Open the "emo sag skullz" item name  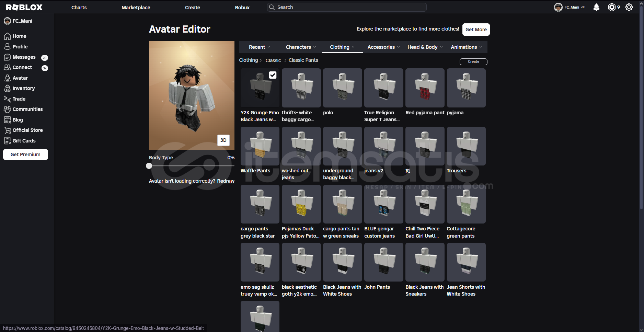click(259, 290)
